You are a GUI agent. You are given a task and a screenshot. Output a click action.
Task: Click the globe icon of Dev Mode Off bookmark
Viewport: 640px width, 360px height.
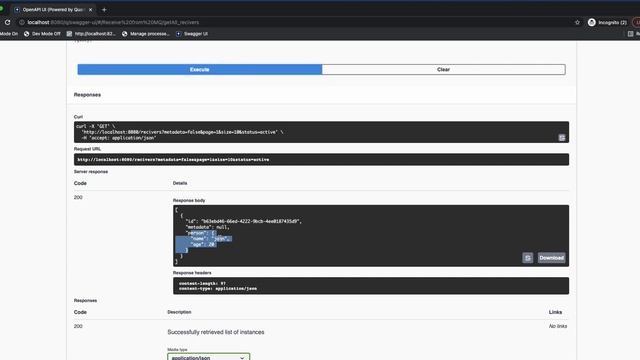tap(27, 34)
